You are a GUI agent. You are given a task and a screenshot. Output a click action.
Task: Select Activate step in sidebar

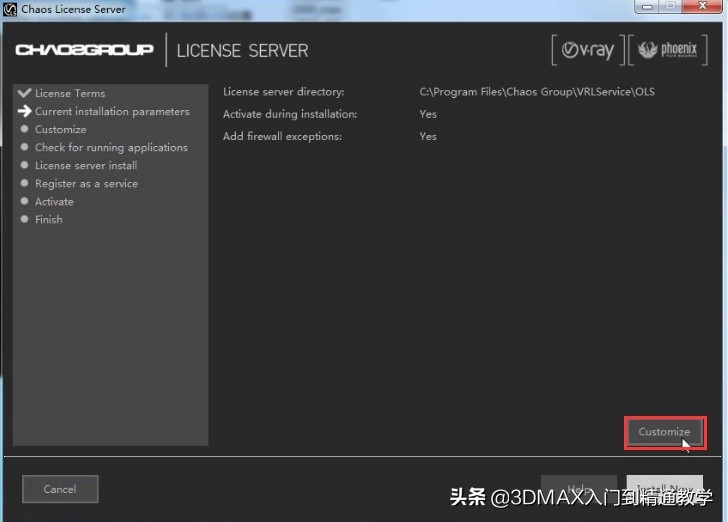(54, 202)
